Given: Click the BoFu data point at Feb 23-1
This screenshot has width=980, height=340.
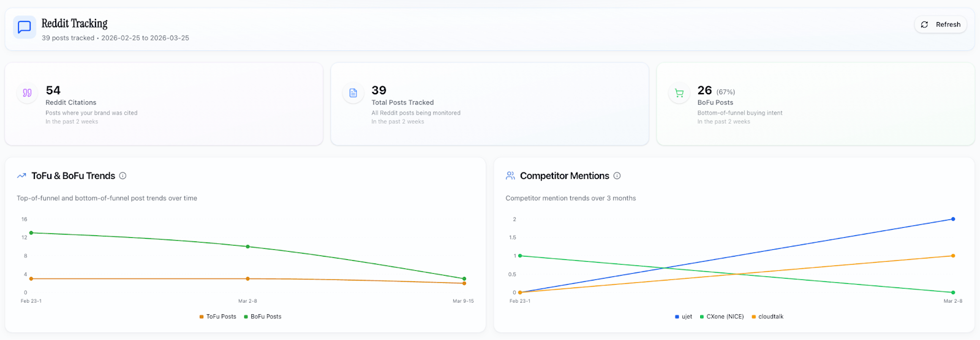Looking at the screenshot, I should pyautogui.click(x=31, y=233).
